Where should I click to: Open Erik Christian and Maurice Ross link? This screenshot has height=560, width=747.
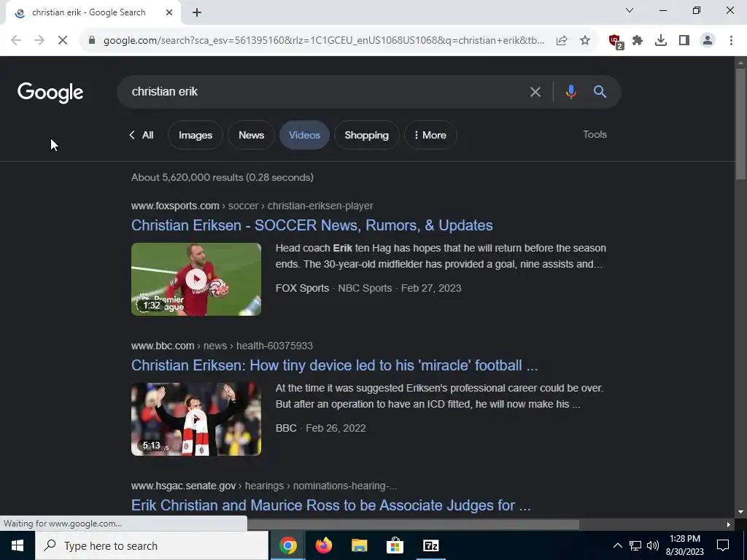330,505
